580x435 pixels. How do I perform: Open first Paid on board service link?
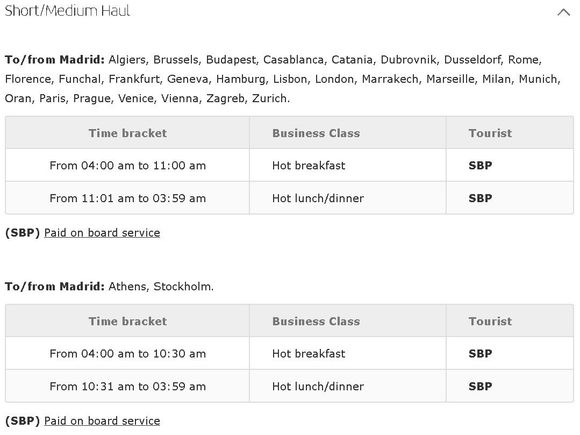tap(102, 233)
